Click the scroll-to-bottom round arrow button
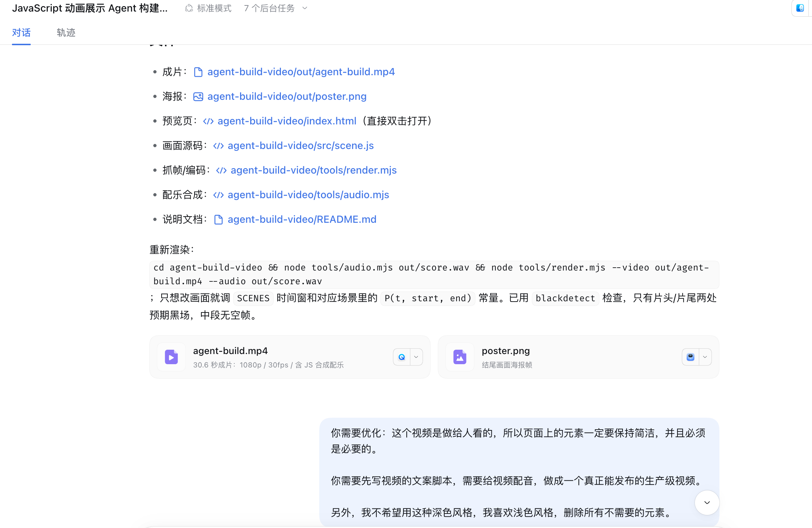812x528 pixels. pos(707,503)
